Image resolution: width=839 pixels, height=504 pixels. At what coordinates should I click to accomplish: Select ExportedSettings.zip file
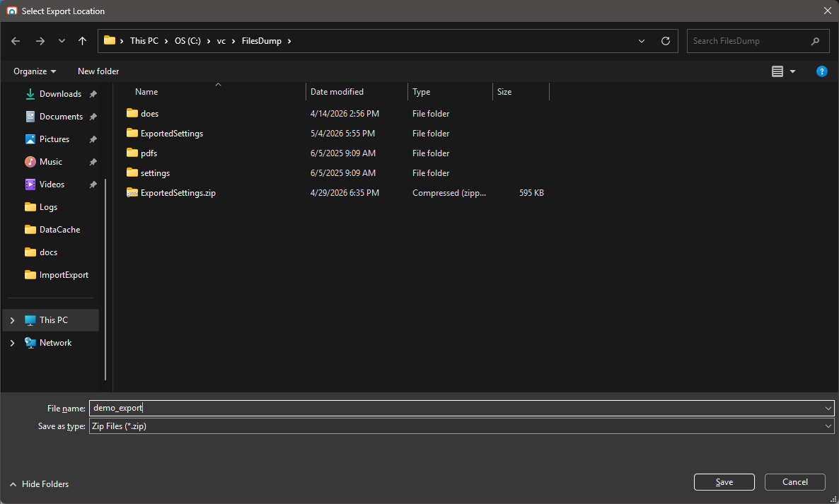(x=178, y=192)
